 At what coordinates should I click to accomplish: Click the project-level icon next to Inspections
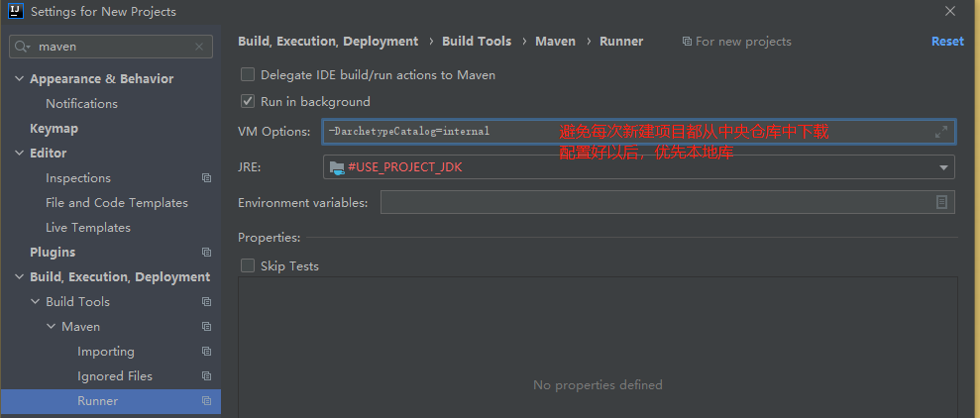click(x=206, y=178)
